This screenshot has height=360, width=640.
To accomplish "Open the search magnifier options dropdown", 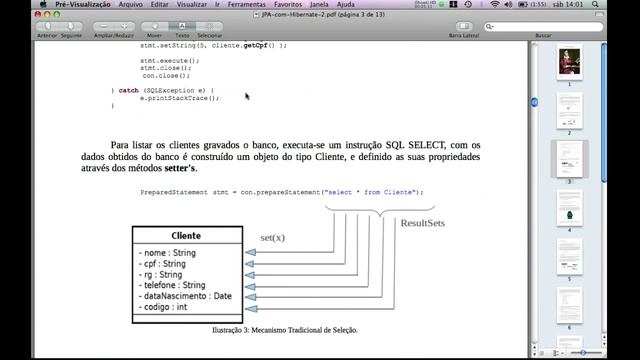I will [x=489, y=27].
